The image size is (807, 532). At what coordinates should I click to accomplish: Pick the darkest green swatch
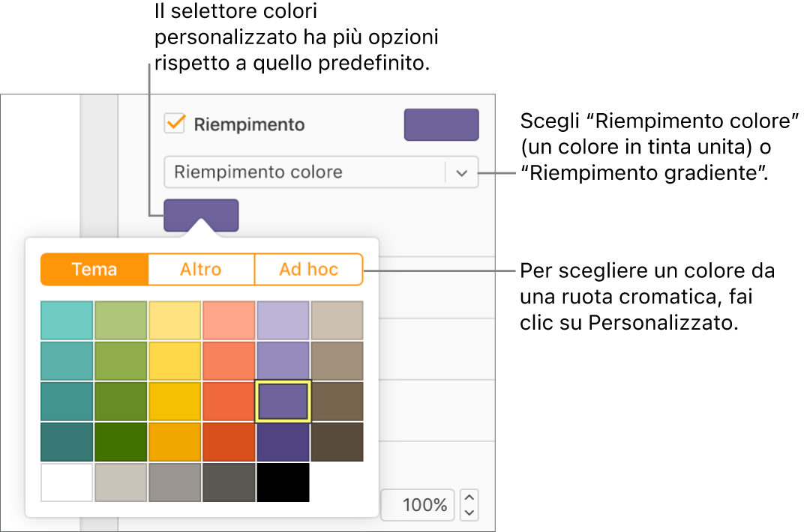(121, 442)
